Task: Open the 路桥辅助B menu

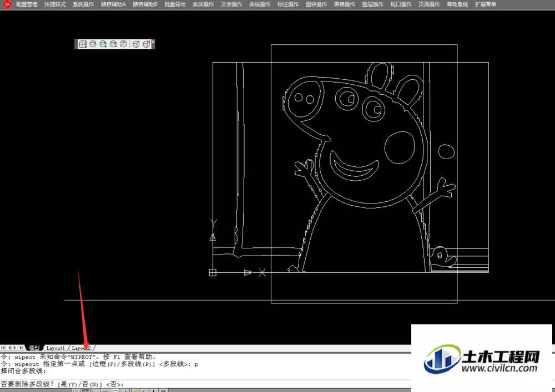Action: coord(145,4)
